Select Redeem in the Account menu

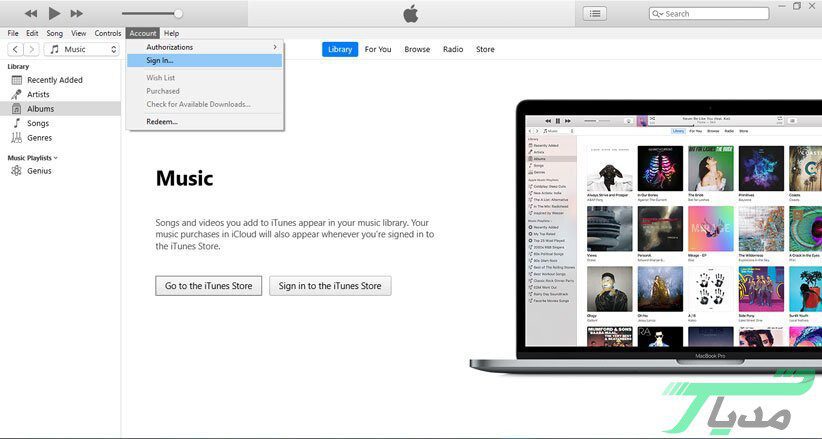(x=161, y=121)
